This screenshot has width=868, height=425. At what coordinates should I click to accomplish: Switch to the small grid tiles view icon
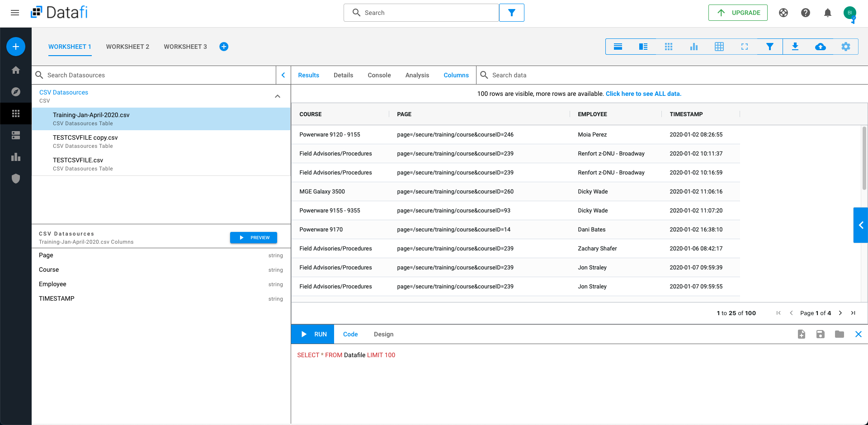(x=669, y=47)
